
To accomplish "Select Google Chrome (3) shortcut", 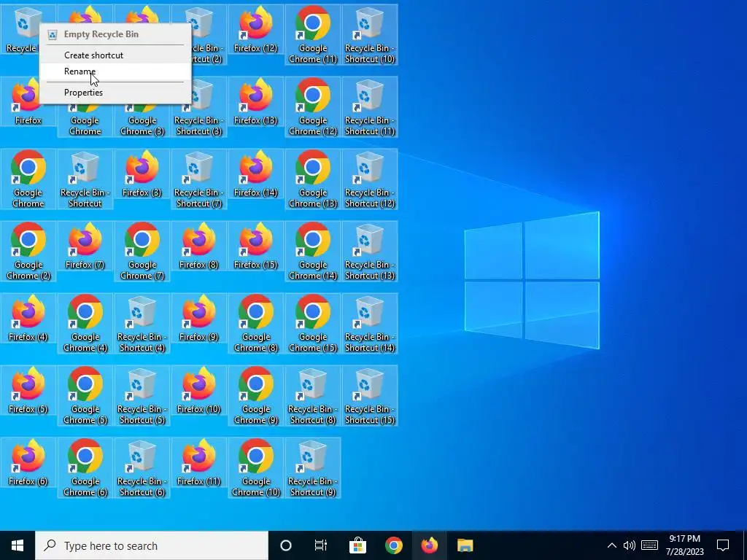I will tap(142, 120).
